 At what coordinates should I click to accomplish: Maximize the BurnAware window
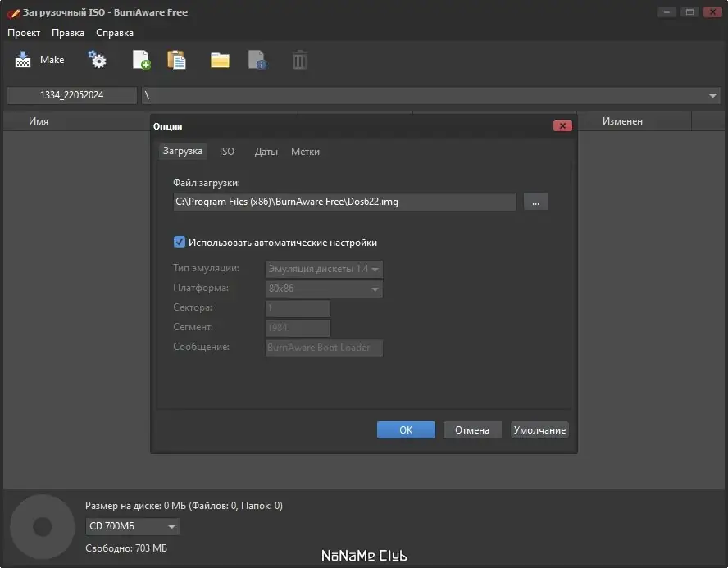689,12
